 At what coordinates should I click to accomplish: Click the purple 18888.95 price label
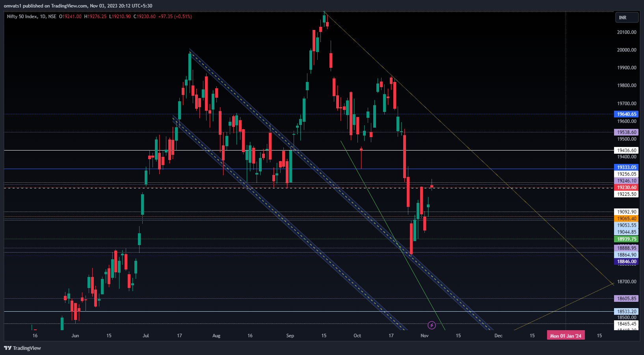(x=626, y=248)
